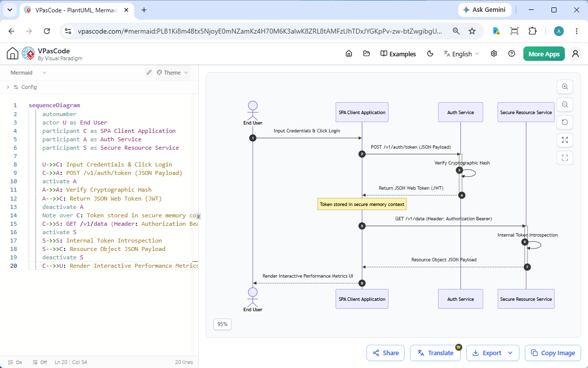588x368 pixels.
Task: Click the 'deactivate S' code line
Action: [63, 257]
